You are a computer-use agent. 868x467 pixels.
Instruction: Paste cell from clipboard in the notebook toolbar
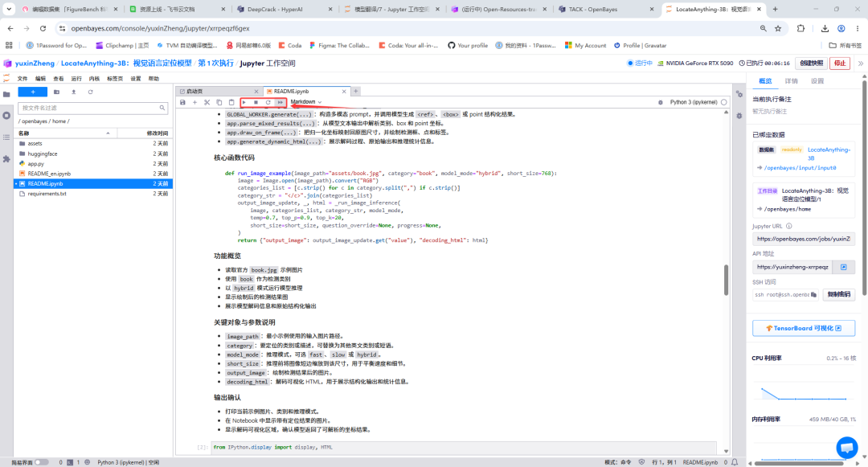pos(231,102)
